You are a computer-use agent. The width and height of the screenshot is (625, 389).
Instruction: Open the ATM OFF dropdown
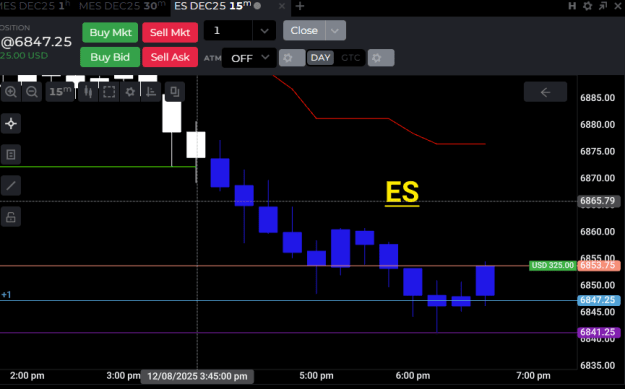(249, 58)
